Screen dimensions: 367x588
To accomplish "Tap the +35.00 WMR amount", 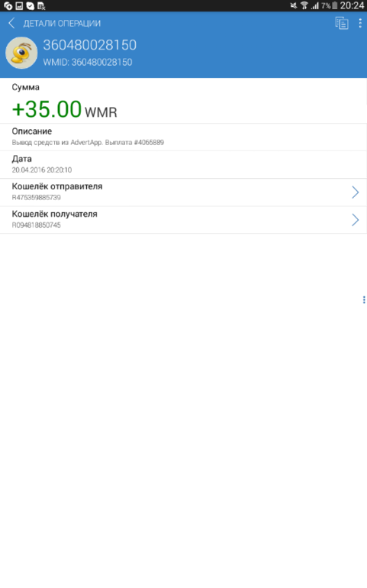I will (x=65, y=109).
